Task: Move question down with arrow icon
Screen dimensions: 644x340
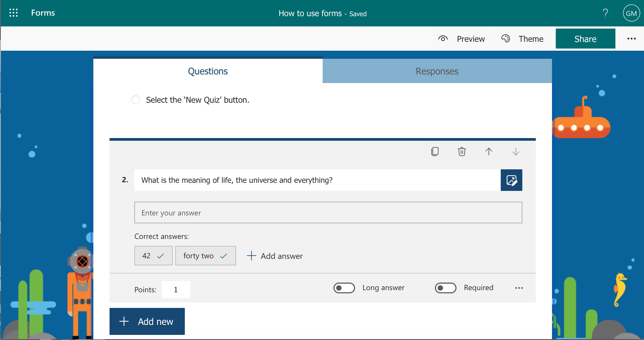Action: click(x=516, y=152)
